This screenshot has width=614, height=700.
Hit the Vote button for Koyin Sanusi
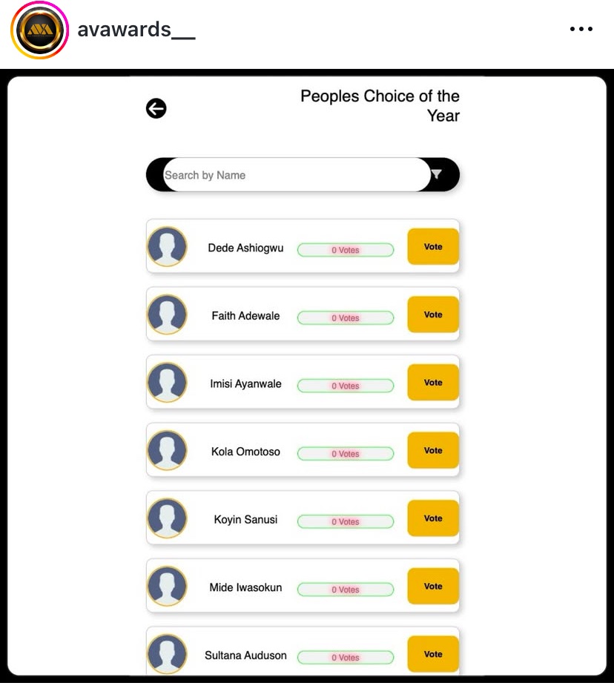[433, 518]
